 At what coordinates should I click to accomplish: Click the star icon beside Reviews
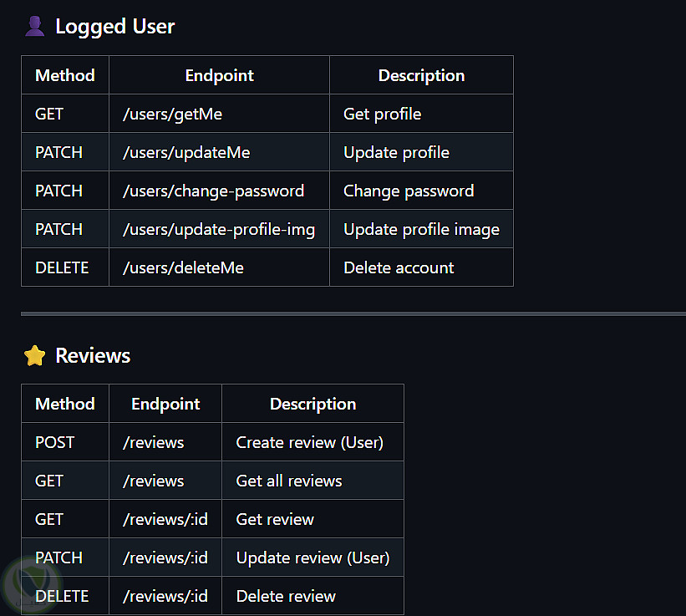click(x=34, y=356)
